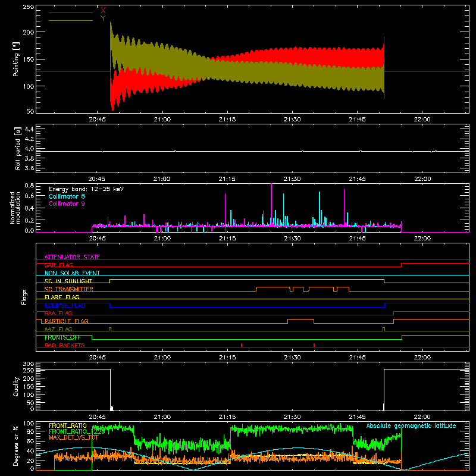Viewport: 476px width, 476px height.
Task: Click the 150 value on the Quality axis
Action: tap(29, 387)
